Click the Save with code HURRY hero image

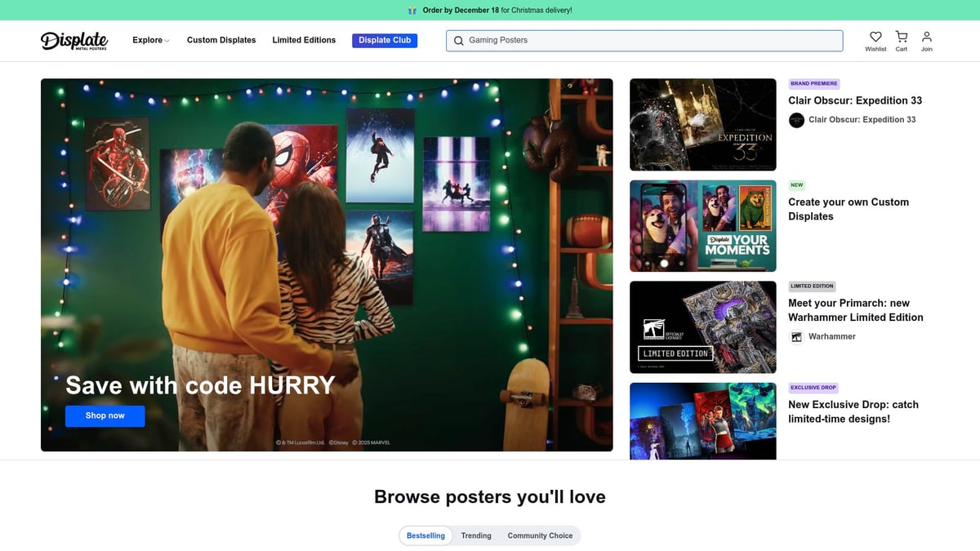(x=327, y=264)
